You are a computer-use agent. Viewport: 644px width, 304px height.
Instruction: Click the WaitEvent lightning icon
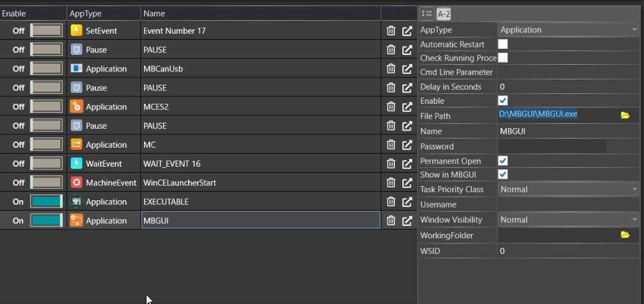[76, 164]
